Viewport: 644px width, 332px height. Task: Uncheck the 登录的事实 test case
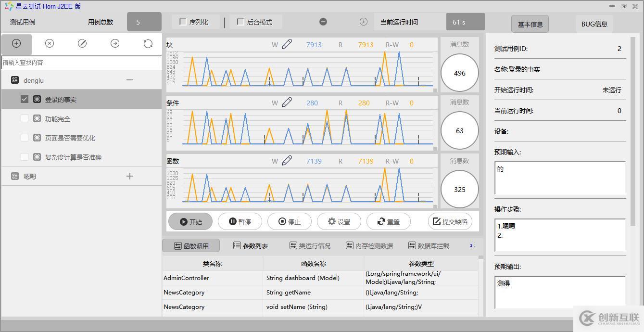(x=25, y=99)
